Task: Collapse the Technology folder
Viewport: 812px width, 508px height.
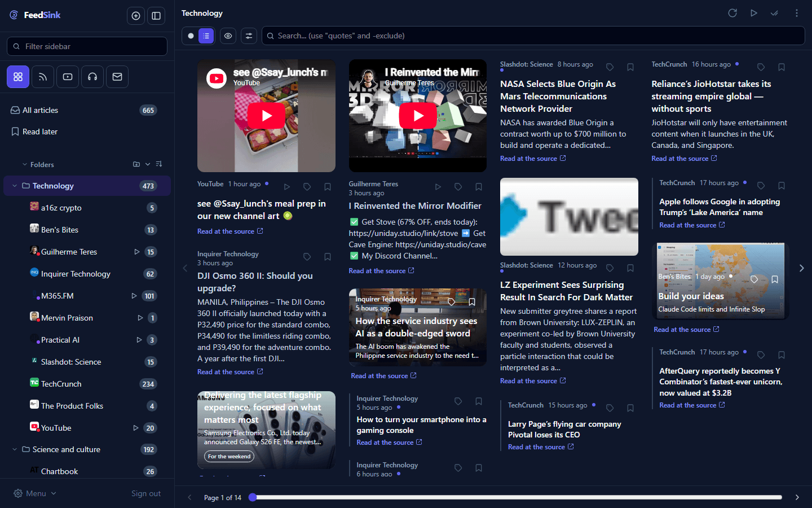Action: click(14, 186)
